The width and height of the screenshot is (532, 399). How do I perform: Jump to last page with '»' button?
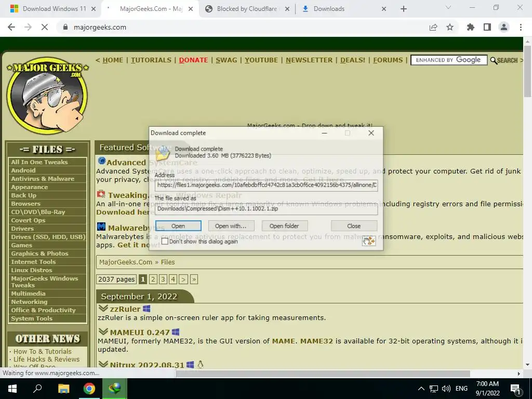click(x=194, y=279)
